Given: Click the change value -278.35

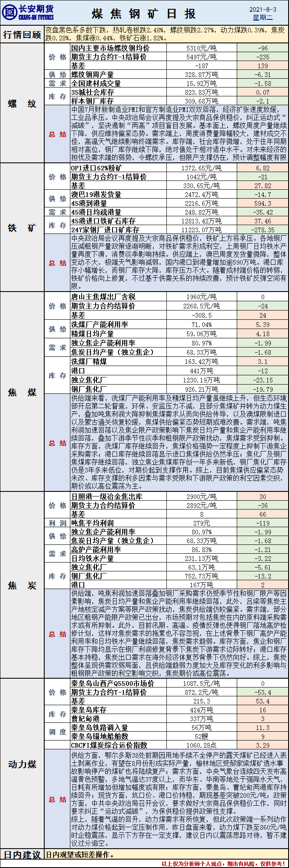Looking at the screenshot, I should point(262,230).
